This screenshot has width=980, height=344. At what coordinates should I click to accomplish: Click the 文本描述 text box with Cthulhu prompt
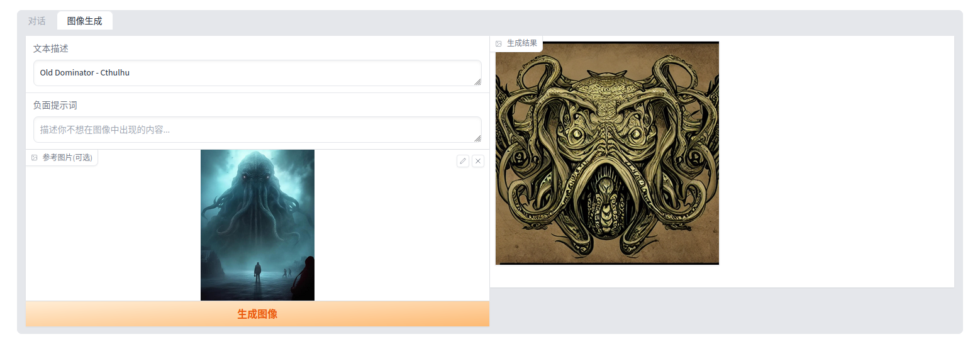(x=257, y=73)
